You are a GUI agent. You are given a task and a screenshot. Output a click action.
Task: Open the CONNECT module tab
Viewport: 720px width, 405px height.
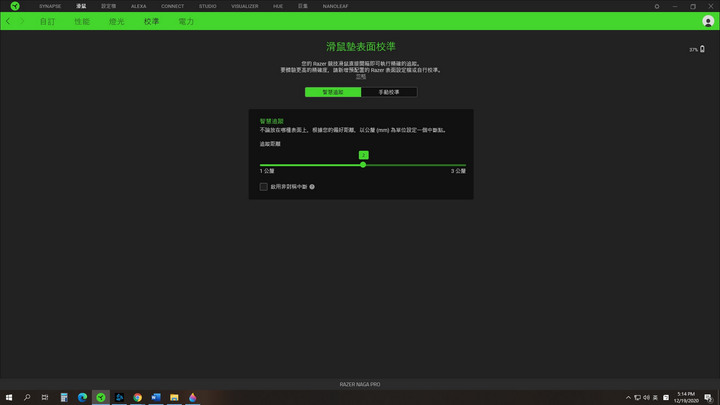click(172, 6)
